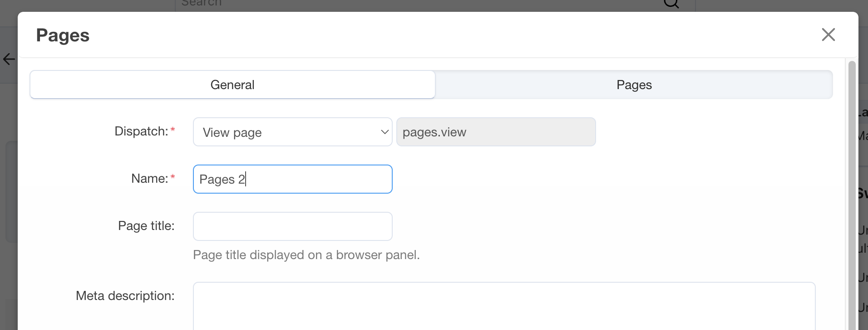Click the empty Page title input
This screenshot has height=330, width=868.
coord(292,226)
